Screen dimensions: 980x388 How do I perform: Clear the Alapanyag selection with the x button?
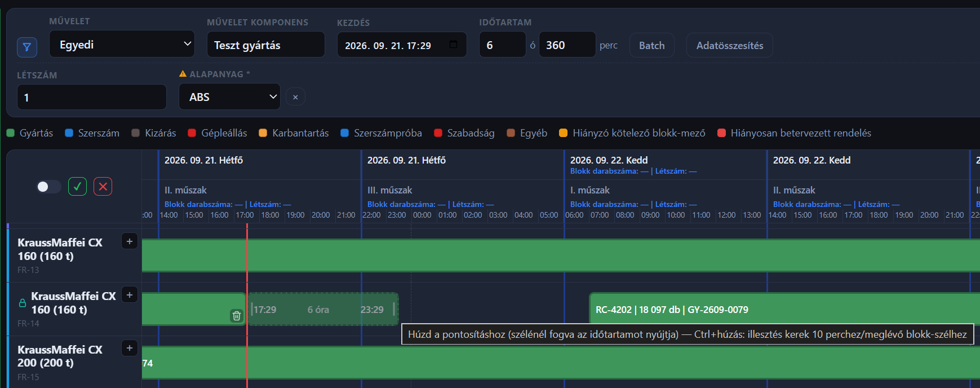[x=295, y=97]
